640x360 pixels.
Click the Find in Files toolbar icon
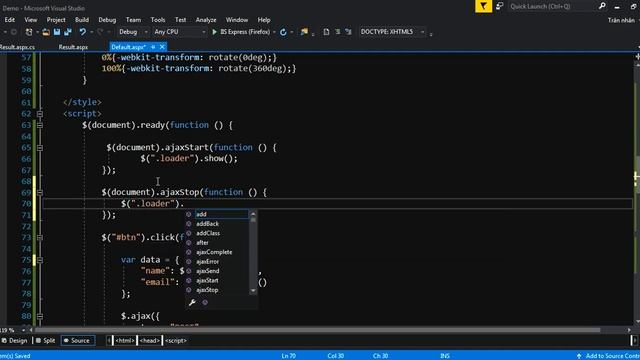[x=304, y=32]
